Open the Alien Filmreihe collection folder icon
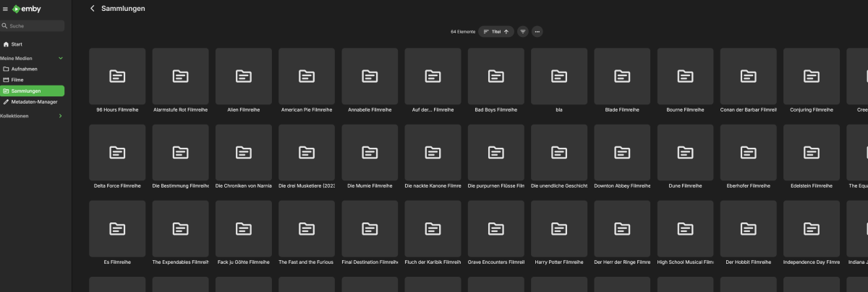Screen dimensions: 868x292 click(x=244, y=75)
